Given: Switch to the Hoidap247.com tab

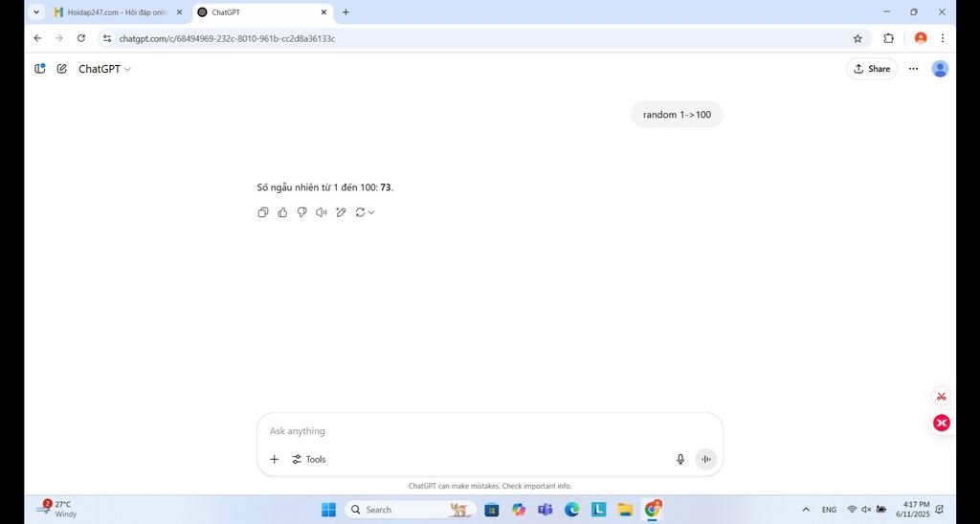Looking at the screenshot, I should [111, 11].
